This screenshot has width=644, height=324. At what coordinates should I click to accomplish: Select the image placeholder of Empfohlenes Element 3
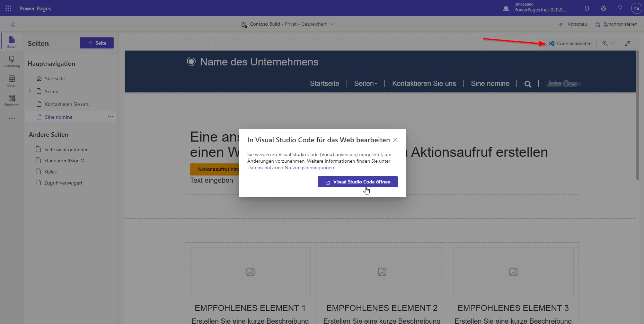coord(513,272)
